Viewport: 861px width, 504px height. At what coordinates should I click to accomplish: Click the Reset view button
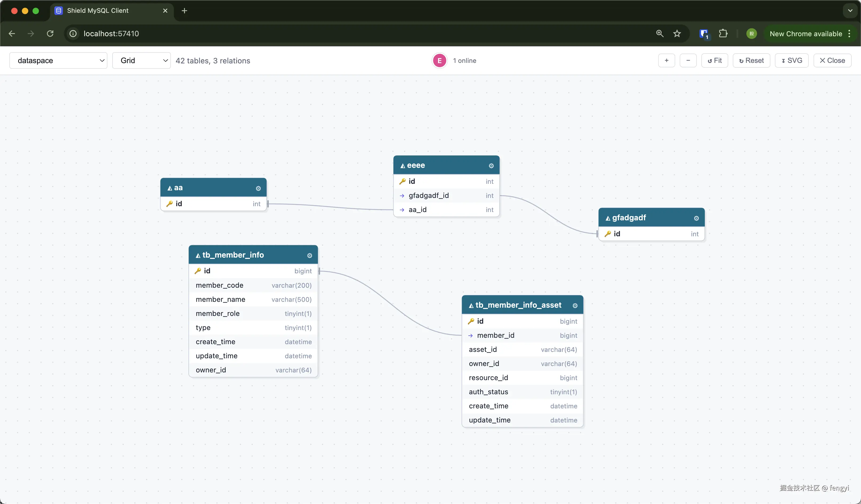coord(751,60)
